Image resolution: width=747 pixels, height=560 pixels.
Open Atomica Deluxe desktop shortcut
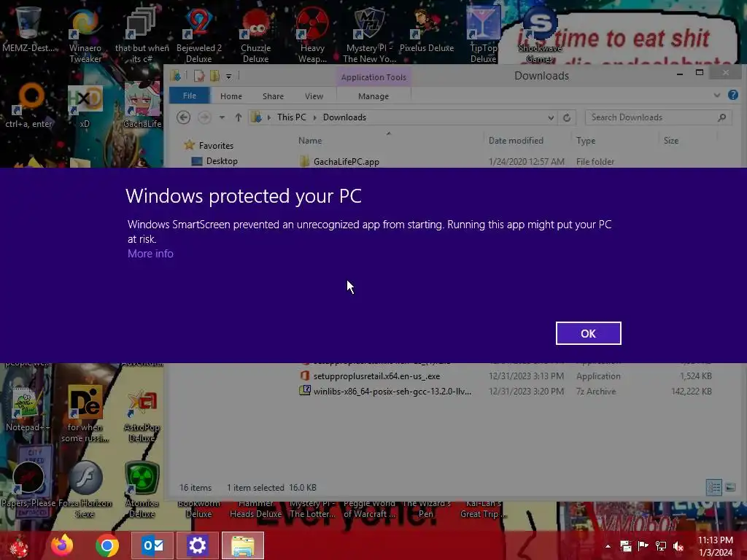pos(142,491)
